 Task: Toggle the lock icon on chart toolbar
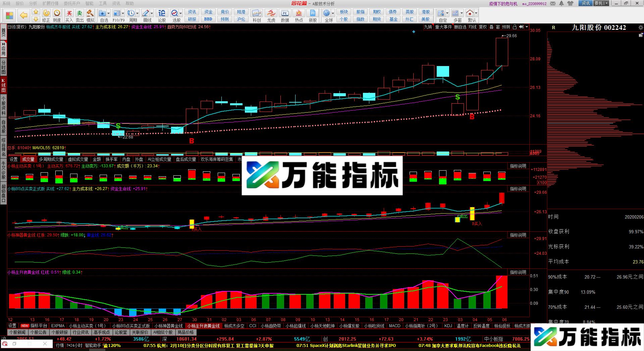pyautogui.click(x=521, y=27)
